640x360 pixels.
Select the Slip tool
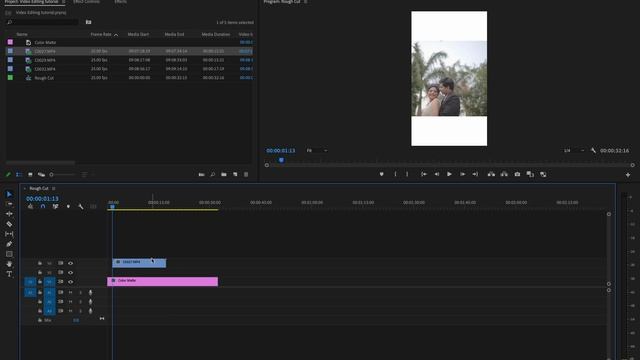(x=9, y=234)
